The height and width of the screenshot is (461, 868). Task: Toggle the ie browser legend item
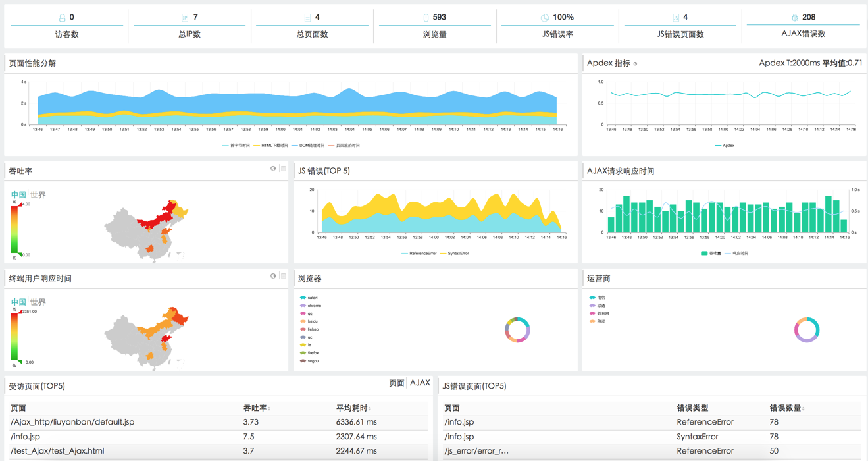coord(306,345)
